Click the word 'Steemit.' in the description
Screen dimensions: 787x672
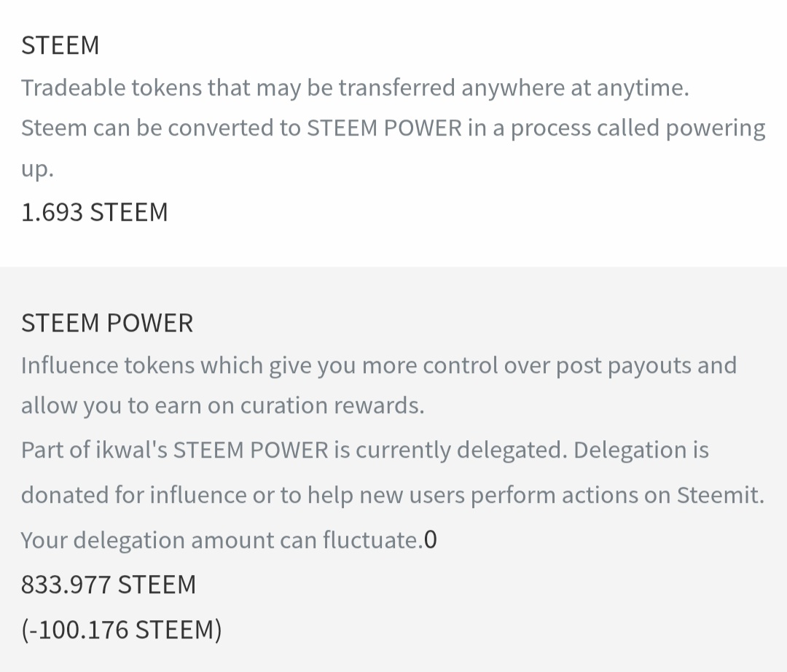pos(721,495)
